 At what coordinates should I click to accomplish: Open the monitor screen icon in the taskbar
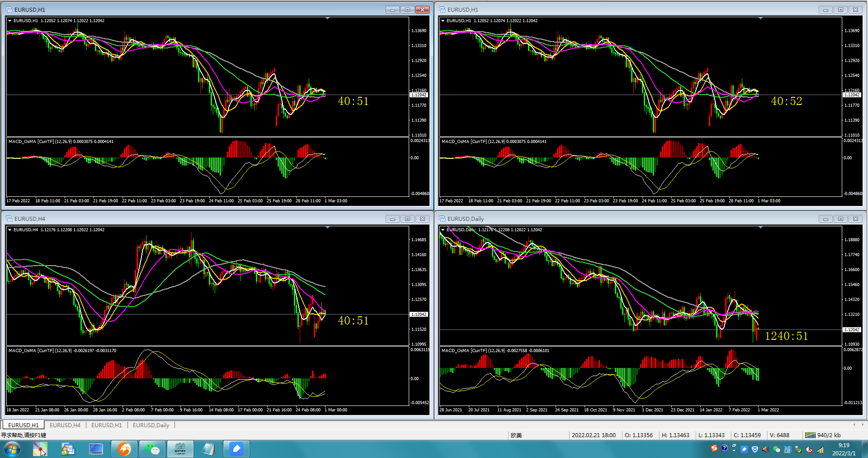[96, 449]
